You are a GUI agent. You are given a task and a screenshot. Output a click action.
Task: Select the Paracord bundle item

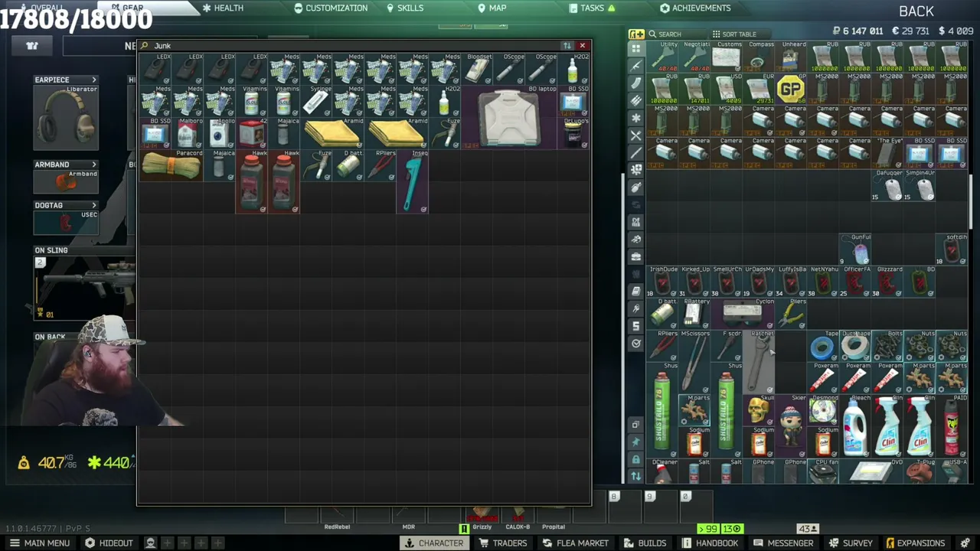coord(171,165)
